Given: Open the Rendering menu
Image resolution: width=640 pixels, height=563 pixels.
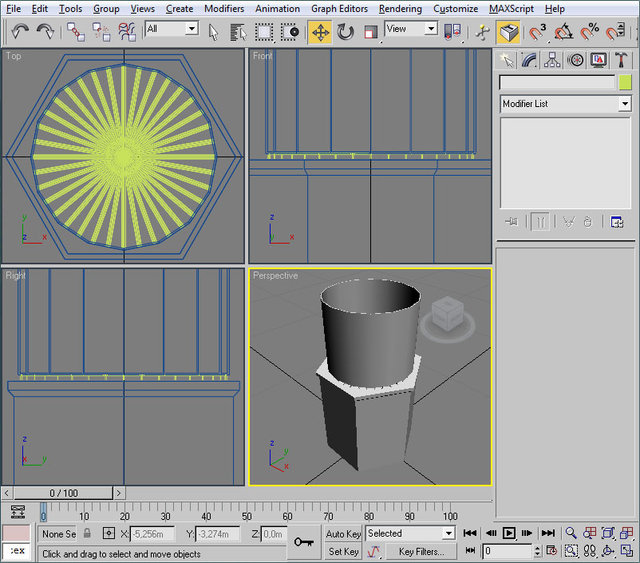Looking at the screenshot, I should coord(400,9).
